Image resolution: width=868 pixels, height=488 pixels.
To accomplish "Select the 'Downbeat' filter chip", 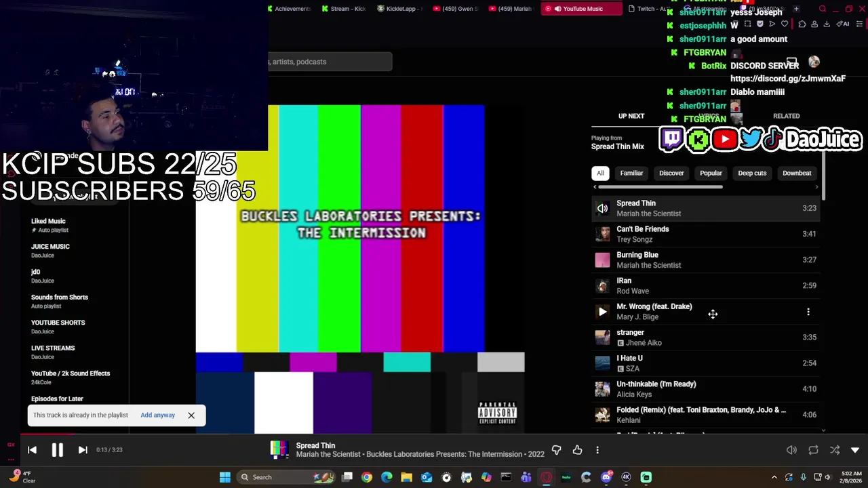I will coord(797,173).
